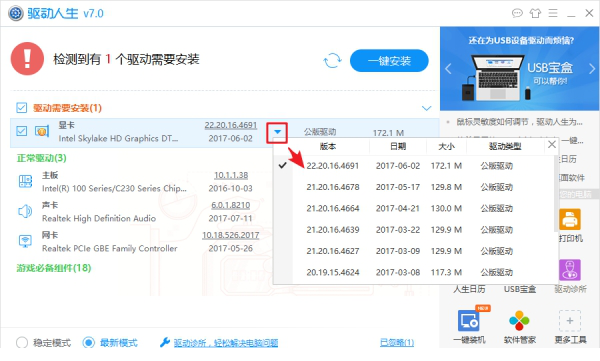
Task: Go to previous banner with left arrow
Action: point(448,69)
